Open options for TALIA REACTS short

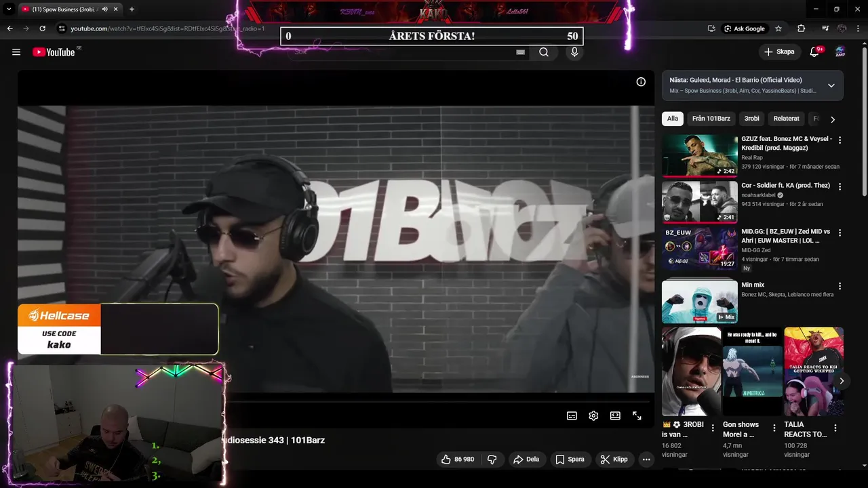[835, 428]
